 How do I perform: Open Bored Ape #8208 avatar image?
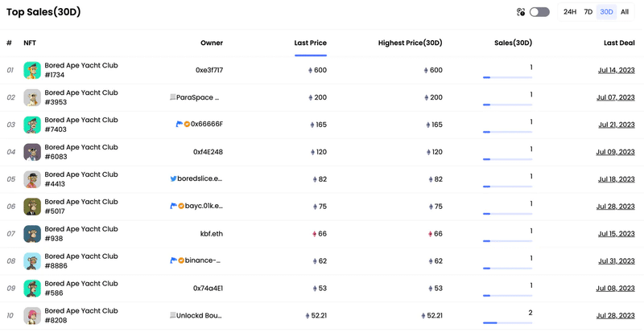coord(32,316)
